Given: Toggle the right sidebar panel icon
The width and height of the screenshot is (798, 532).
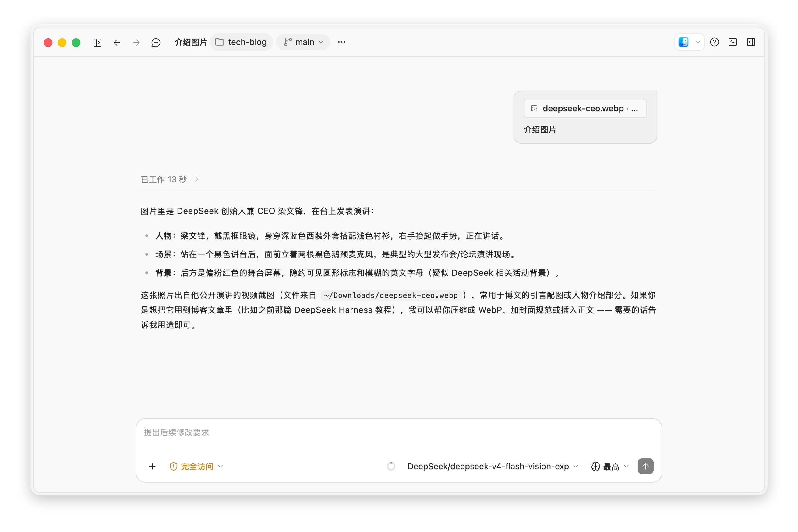Looking at the screenshot, I should [751, 42].
